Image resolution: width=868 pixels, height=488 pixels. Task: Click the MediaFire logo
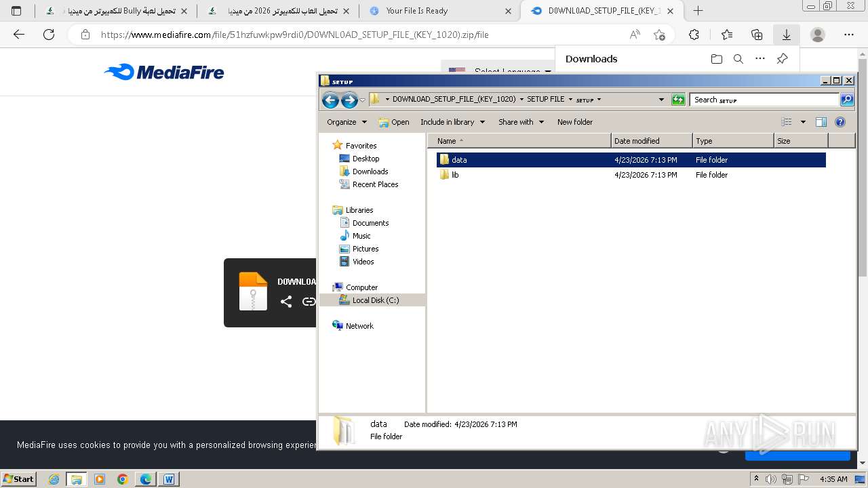tap(164, 72)
